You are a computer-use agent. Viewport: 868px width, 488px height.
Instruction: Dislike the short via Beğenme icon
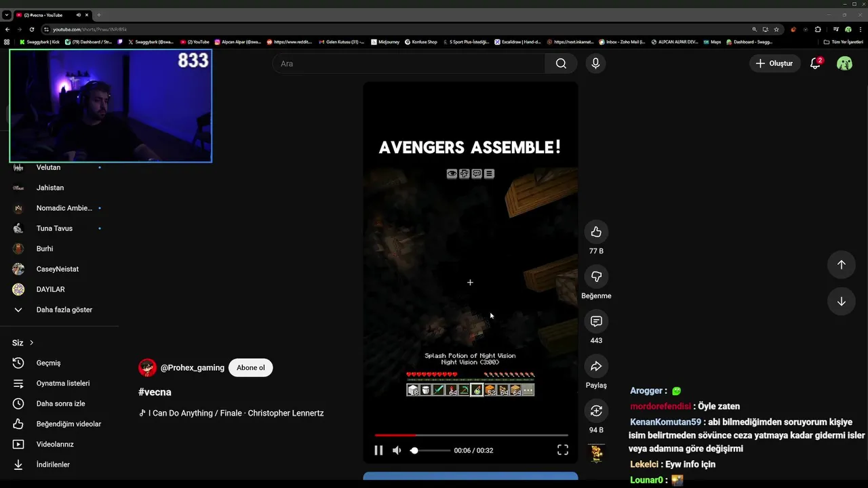tap(596, 277)
